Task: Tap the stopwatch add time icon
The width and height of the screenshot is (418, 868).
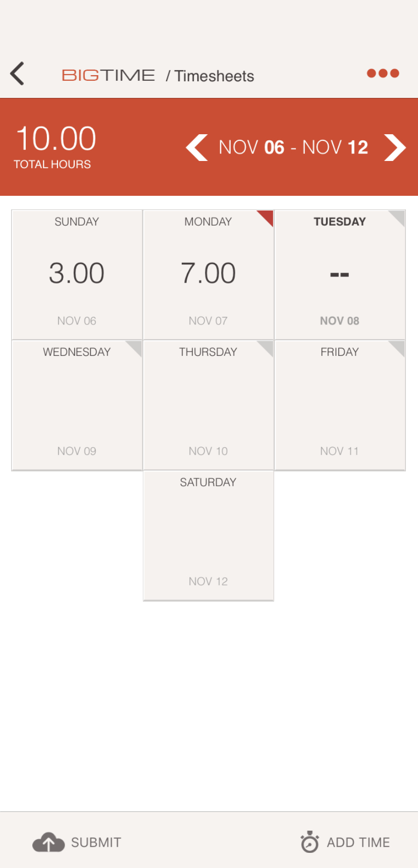Action: [x=309, y=842]
